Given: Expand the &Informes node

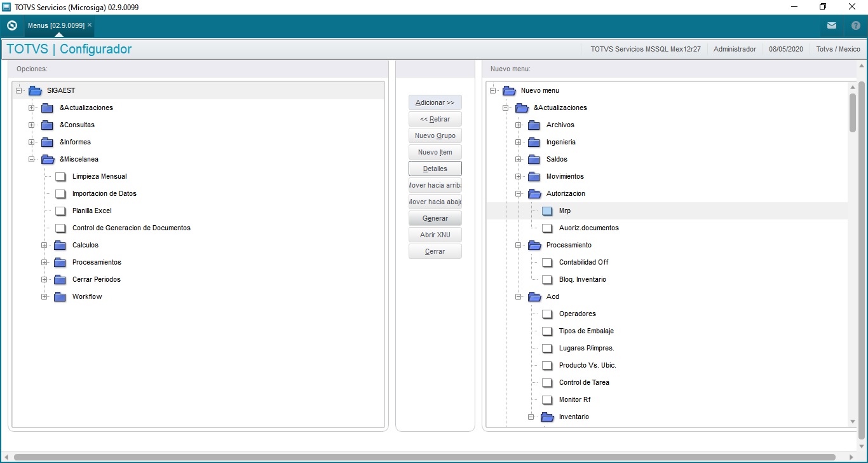Looking at the screenshot, I should [32, 142].
